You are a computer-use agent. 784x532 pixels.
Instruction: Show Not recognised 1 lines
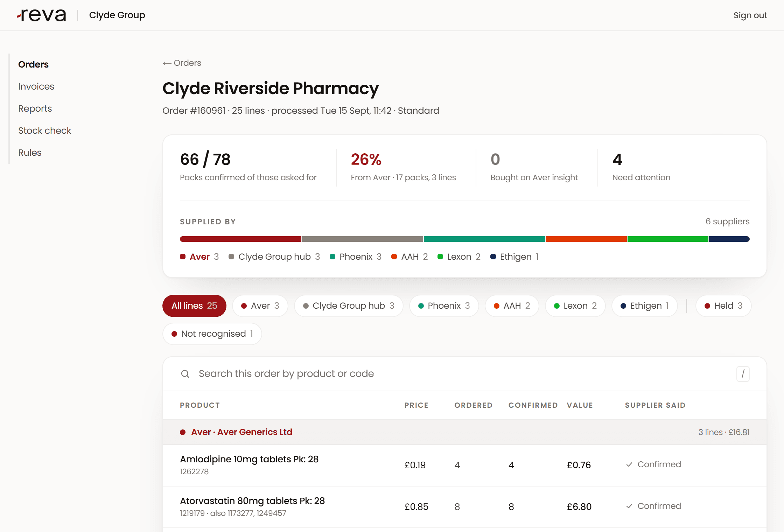click(x=212, y=334)
